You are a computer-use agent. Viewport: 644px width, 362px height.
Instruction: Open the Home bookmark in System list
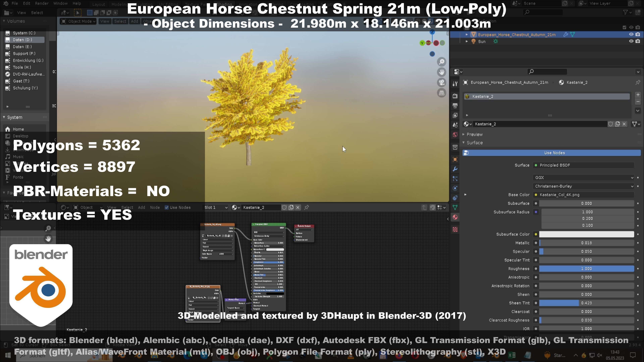coord(18,129)
